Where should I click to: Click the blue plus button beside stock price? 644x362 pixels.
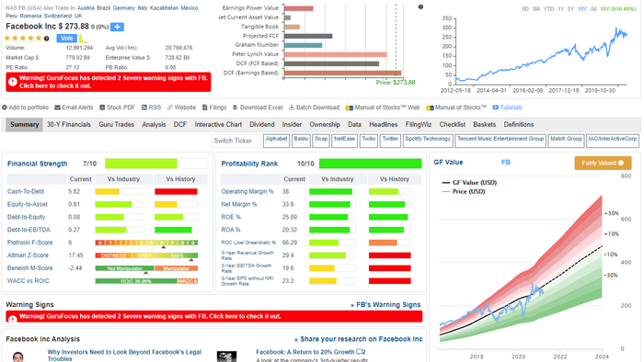[x=117, y=27]
